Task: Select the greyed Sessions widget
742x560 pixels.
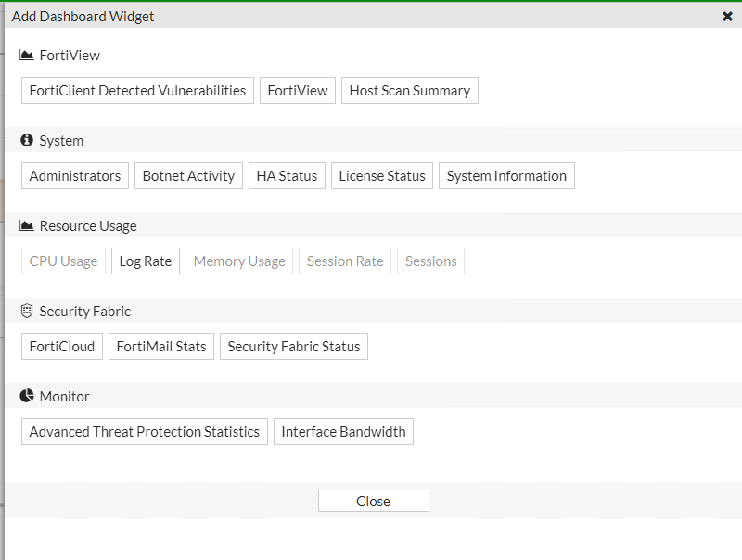Action: (x=430, y=261)
